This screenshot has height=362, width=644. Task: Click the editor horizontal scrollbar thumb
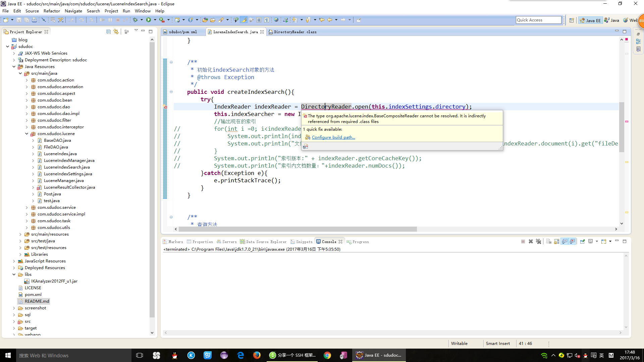[297, 229]
